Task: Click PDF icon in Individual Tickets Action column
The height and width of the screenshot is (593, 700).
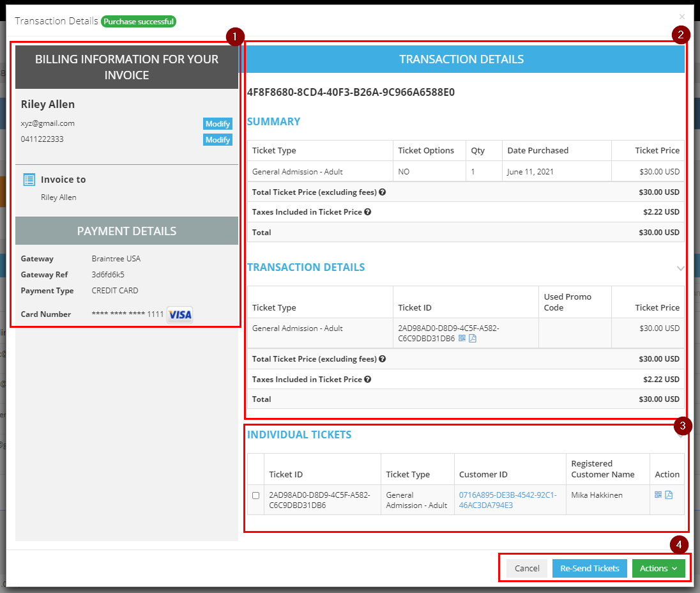Action: point(669,495)
